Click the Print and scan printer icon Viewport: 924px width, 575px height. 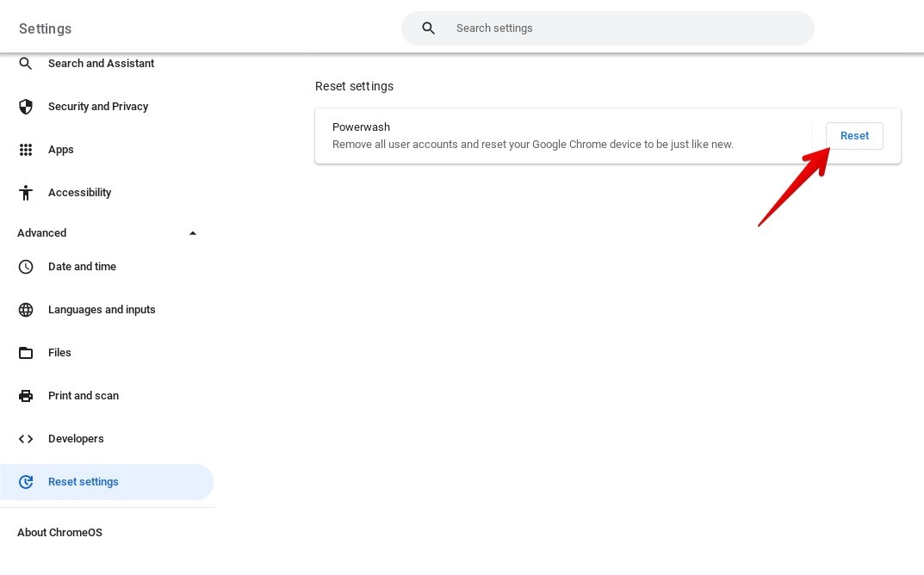(x=26, y=395)
